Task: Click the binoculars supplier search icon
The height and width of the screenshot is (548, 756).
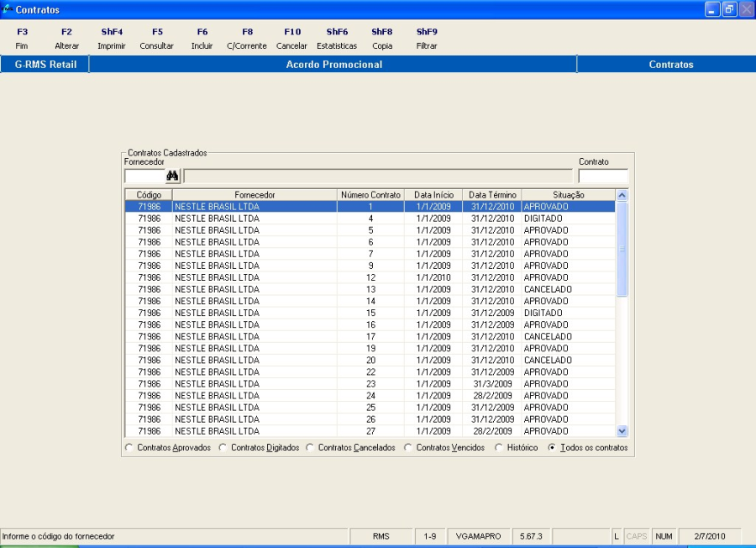Action: 172,176
